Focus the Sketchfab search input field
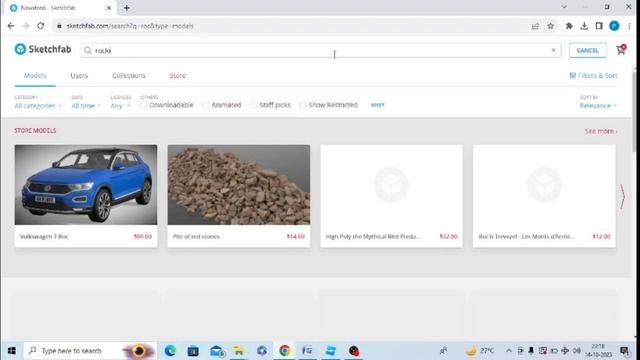 click(x=320, y=50)
